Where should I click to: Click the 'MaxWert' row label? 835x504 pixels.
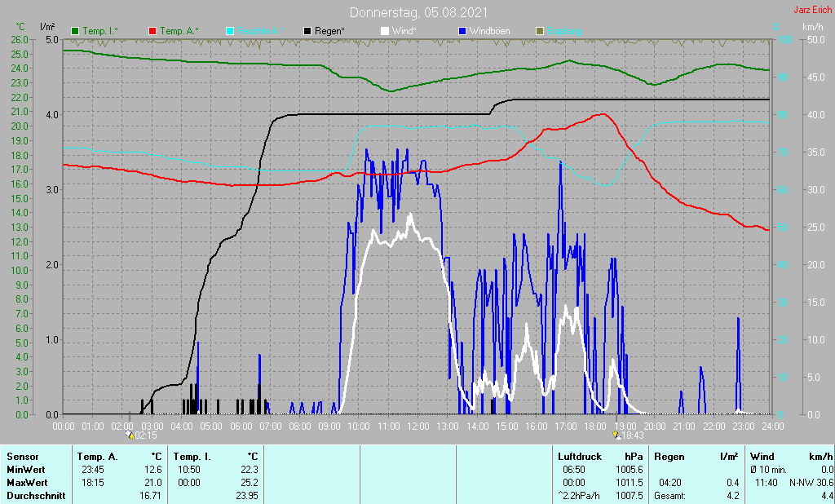(x=27, y=483)
